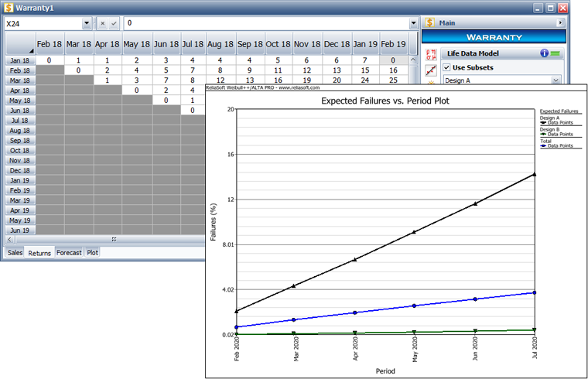The image size is (588, 379).
Task: Click the cancel X button beside cell reference
Action: pyautogui.click(x=102, y=24)
